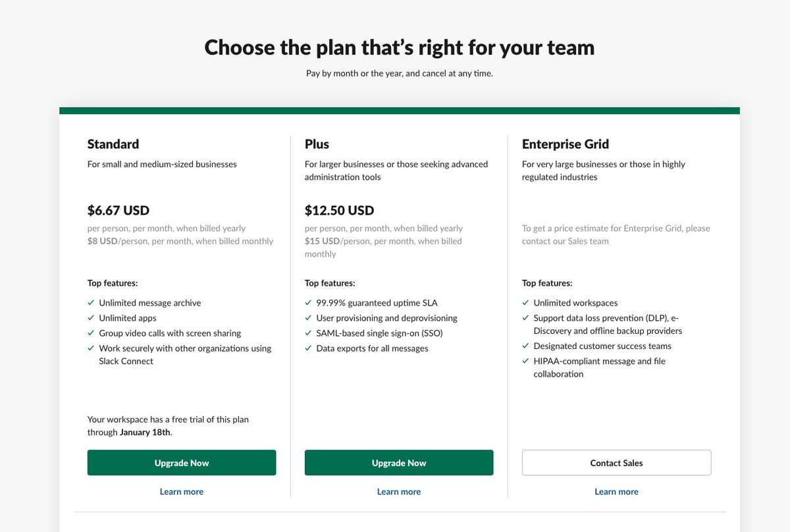
Task: Click the $12.50 USD price text
Action: [339, 211]
